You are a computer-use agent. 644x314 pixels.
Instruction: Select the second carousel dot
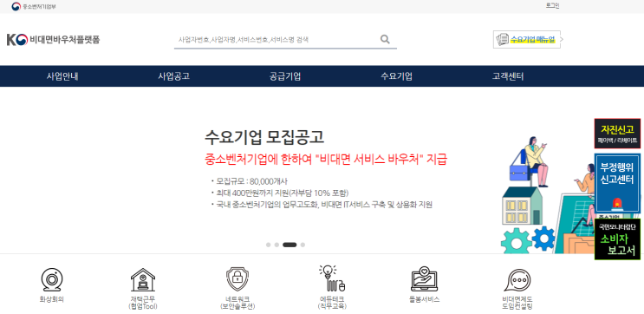276,245
